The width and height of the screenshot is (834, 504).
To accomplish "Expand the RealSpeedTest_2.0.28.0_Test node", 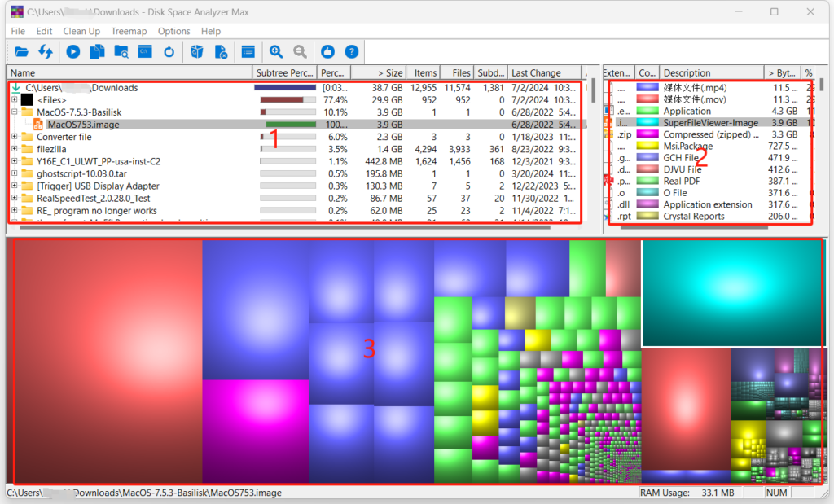I will coord(15,198).
